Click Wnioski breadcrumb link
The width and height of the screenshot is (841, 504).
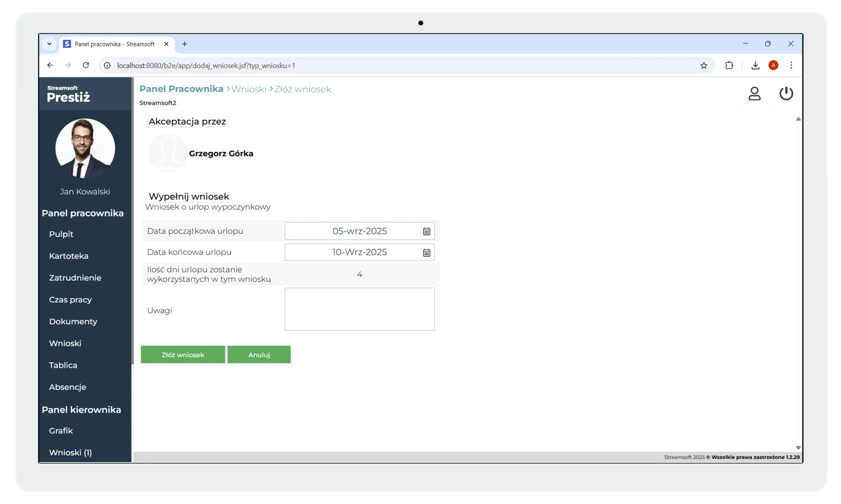pos(249,89)
